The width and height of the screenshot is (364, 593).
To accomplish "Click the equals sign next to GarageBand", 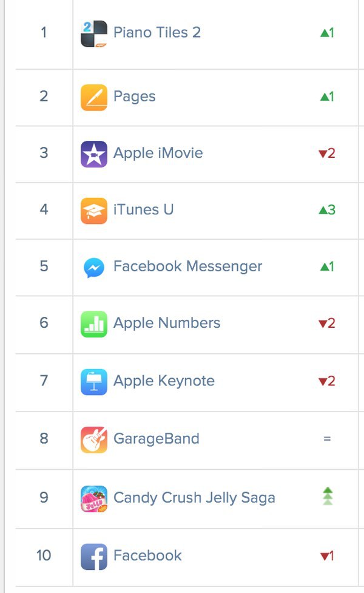I will coord(327,438).
